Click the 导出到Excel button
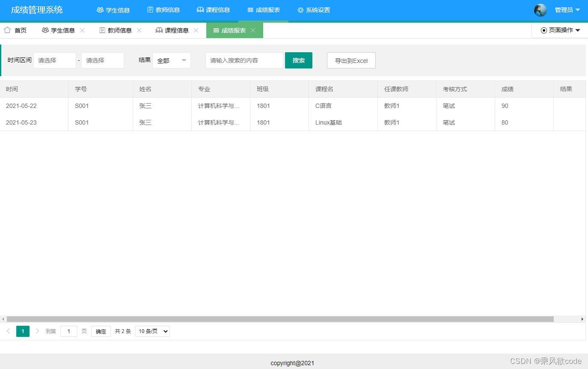This screenshot has width=588, height=369. click(x=351, y=60)
